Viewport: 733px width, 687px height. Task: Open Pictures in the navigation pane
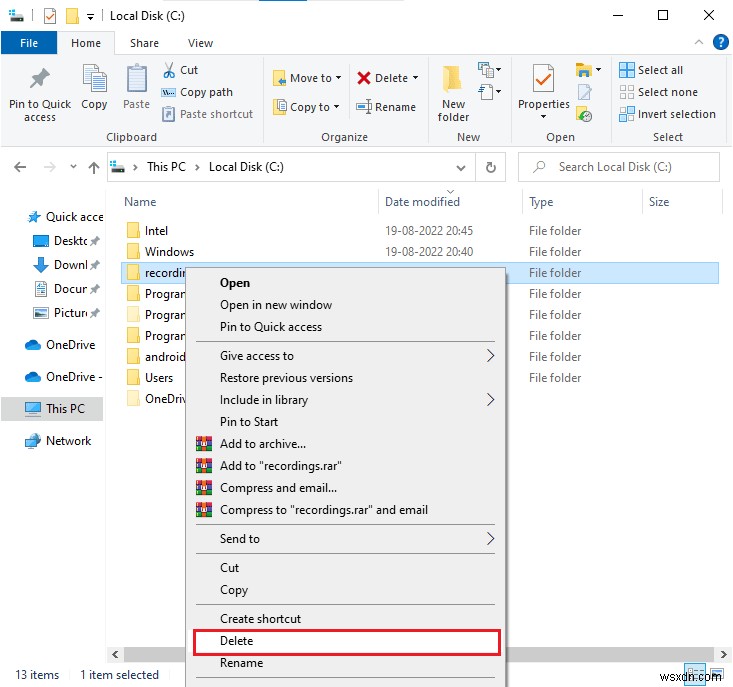(x=65, y=313)
